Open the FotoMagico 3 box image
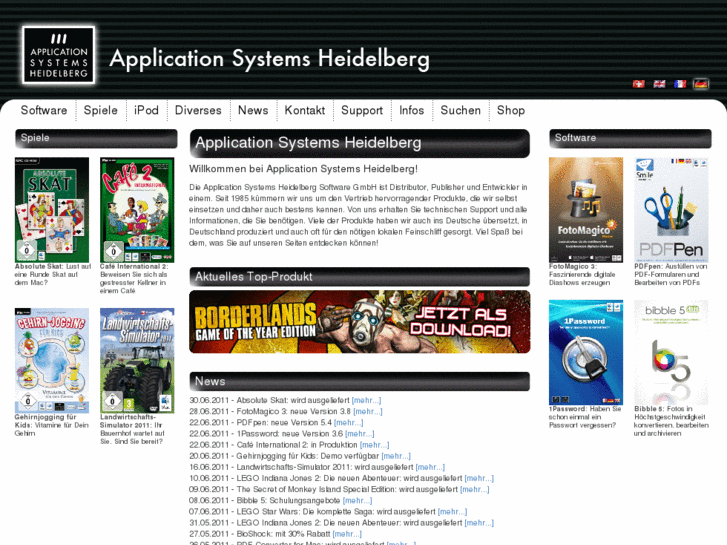Viewport: 727px width, 545px height. (x=586, y=210)
